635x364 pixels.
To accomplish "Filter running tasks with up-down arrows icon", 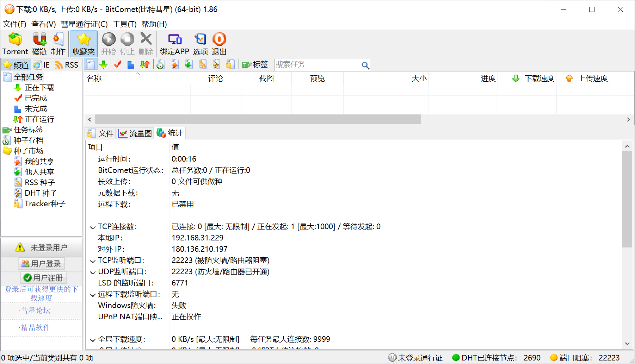I will [144, 64].
